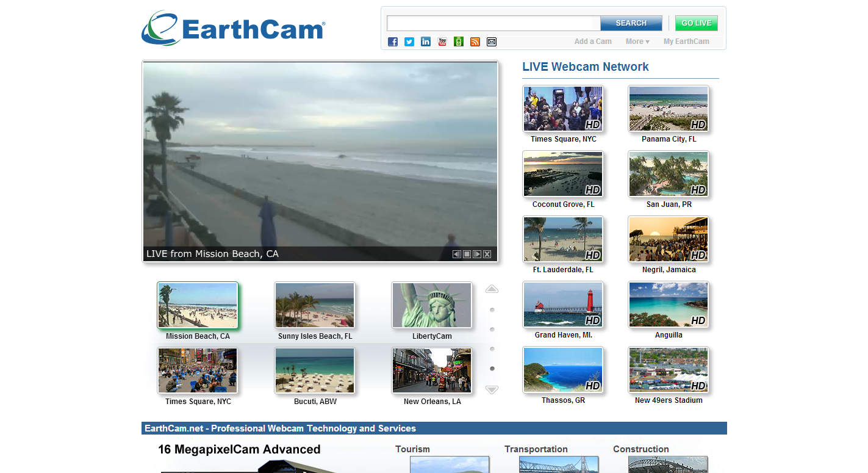Viewport: 868px width, 473px height.
Task: Open the Negril, Jamaica thumbnail
Action: coord(669,239)
